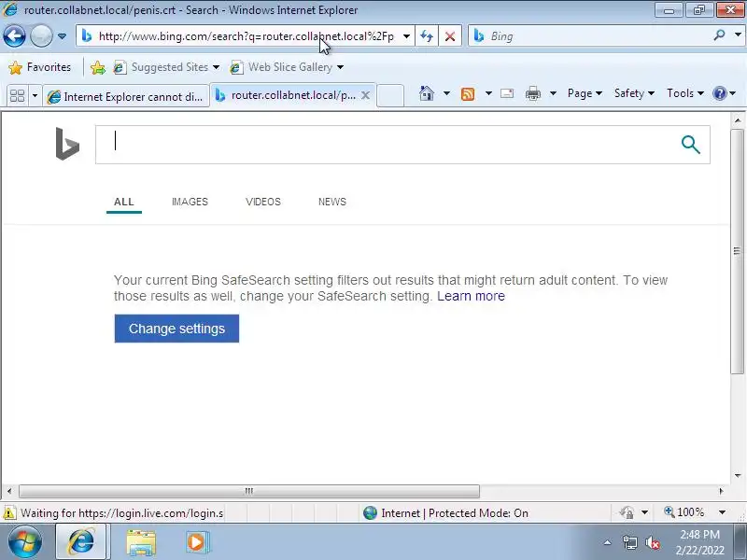Click the Internet Explorer taskbar icon
This screenshot has width=747, height=560.
tap(81, 541)
